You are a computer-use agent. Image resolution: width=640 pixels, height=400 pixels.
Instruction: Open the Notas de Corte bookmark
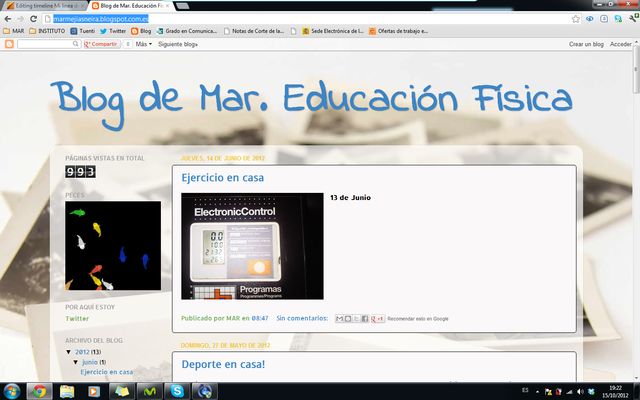(254, 31)
